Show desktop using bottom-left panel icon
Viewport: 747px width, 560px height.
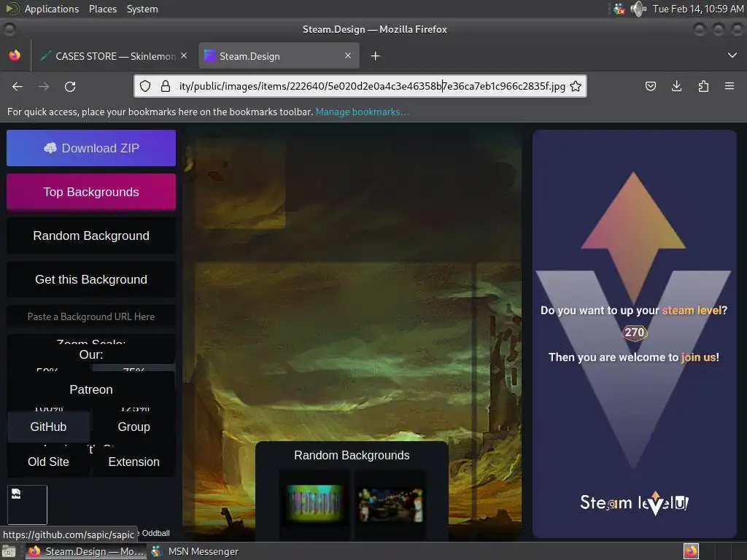(9, 552)
